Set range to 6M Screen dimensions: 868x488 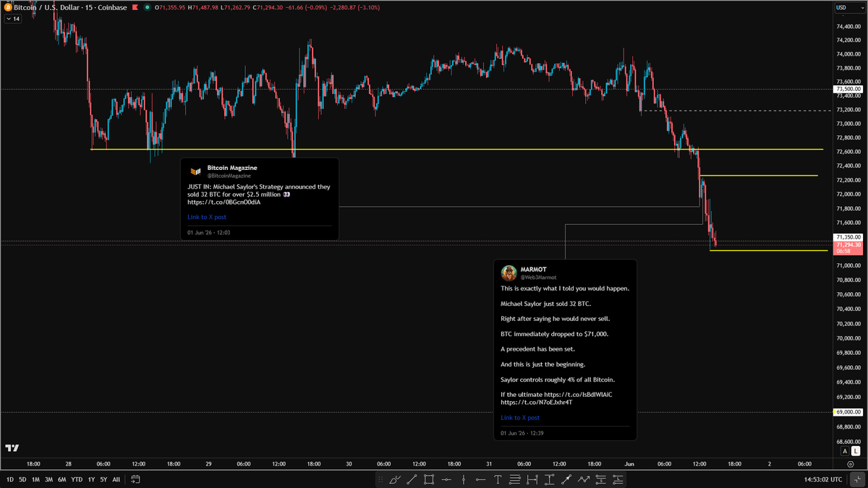pyautogui.click(x=62, y=479)
